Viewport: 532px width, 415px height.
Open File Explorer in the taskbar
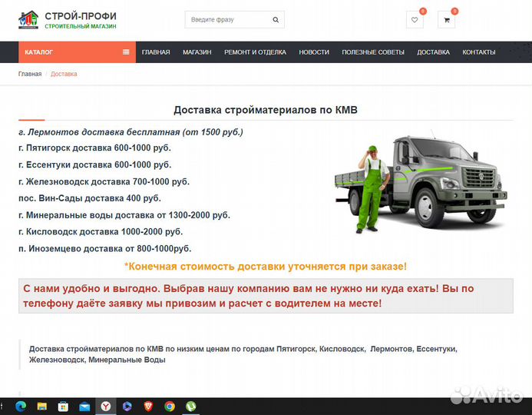click(43, 407)
